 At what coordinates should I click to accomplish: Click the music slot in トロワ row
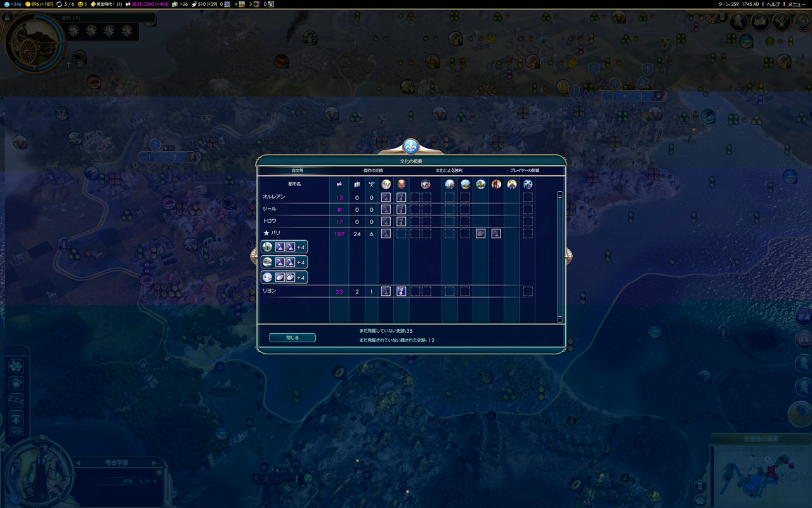point(401,222)
